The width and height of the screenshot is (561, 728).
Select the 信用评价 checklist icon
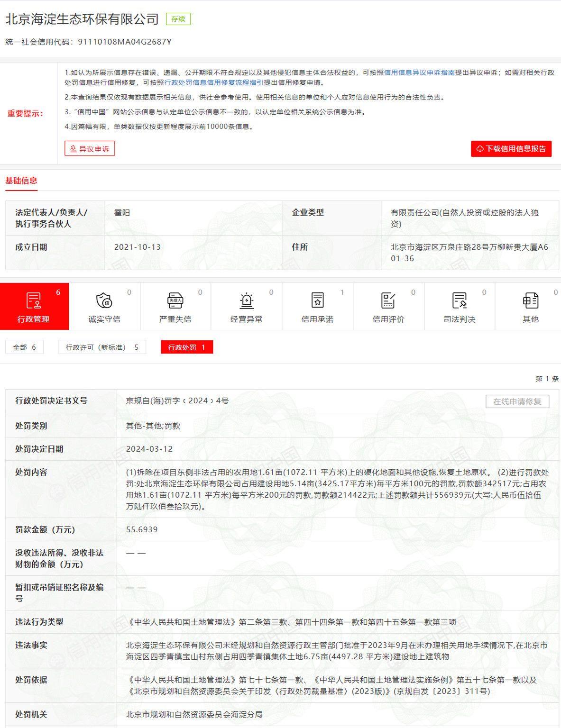tap(388, 300)
